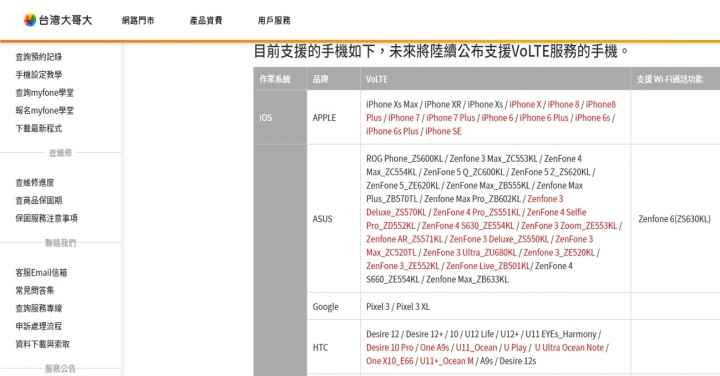
Task: Click the Desire 10 Pro link
Action: [x=390, y=348]
